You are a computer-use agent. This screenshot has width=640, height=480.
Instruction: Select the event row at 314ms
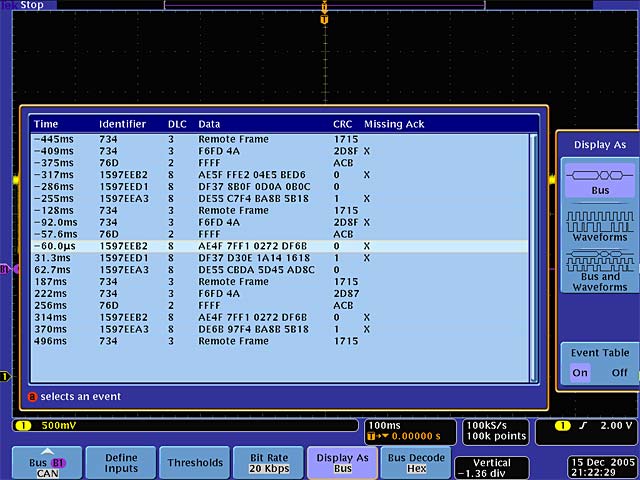tap(280, 317)
